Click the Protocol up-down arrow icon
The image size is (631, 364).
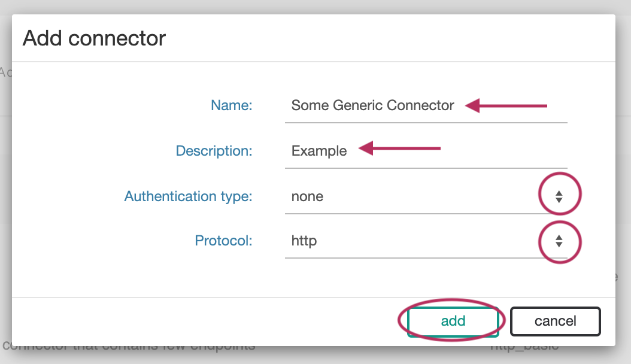tap(559, 241)
